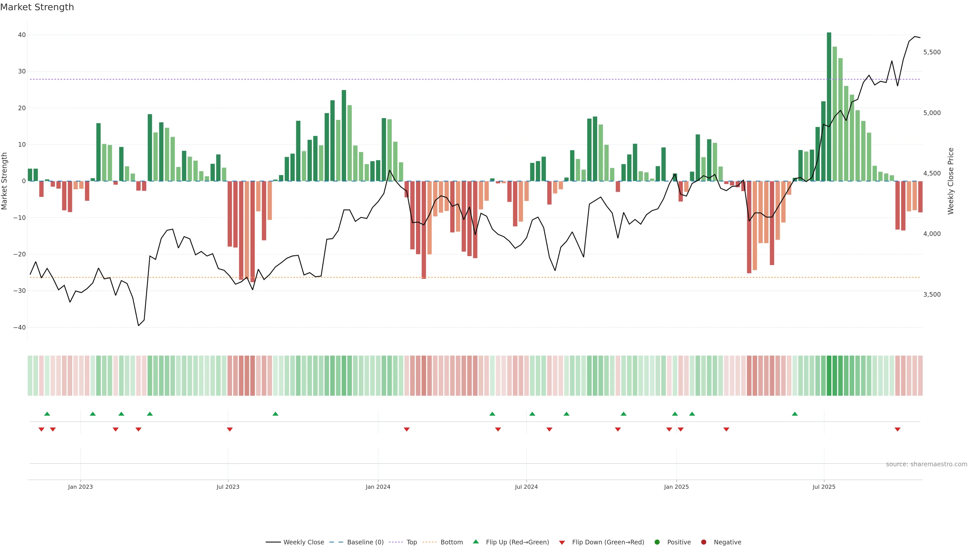Viewport: 980px width, 551px height.
Task: Click the first green flip-up marker on left
Action: tap(47, 414)
